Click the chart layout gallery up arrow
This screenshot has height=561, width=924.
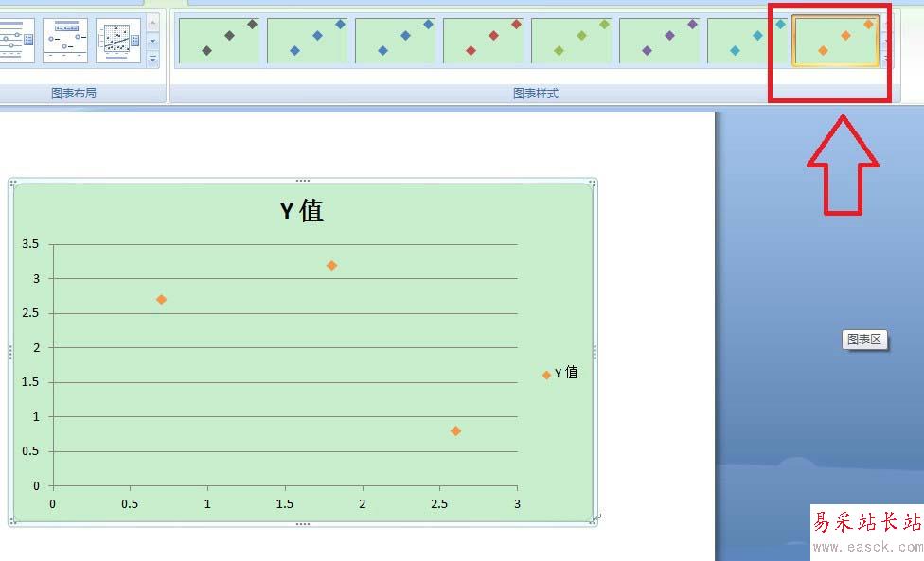coord(152,24)
